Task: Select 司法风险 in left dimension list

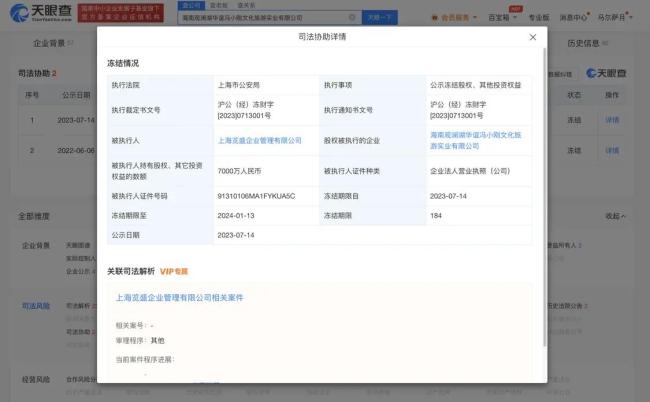Action: click(x=36, y=306)
